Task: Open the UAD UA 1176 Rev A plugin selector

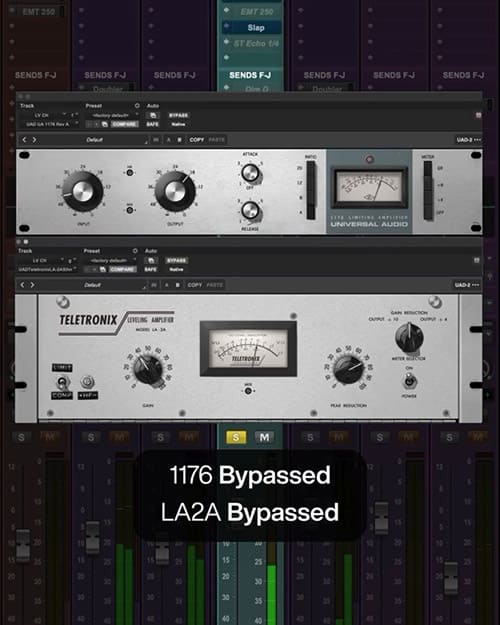Action: pyautogui.click(x=49, y=124)
